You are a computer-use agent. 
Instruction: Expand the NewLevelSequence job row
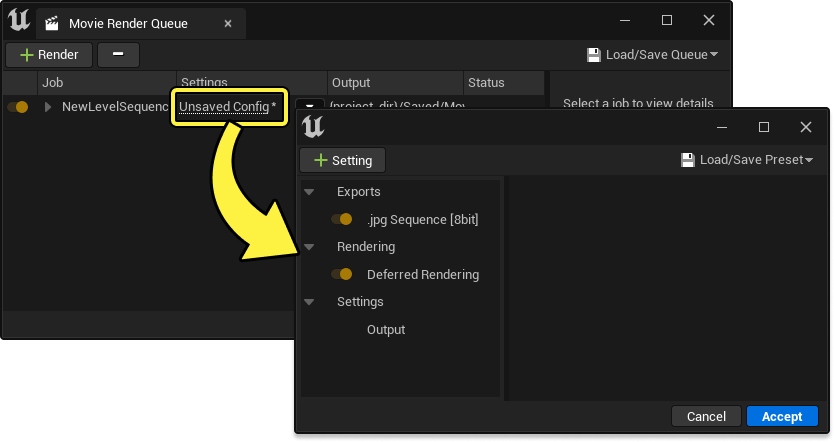click(47, 107)
